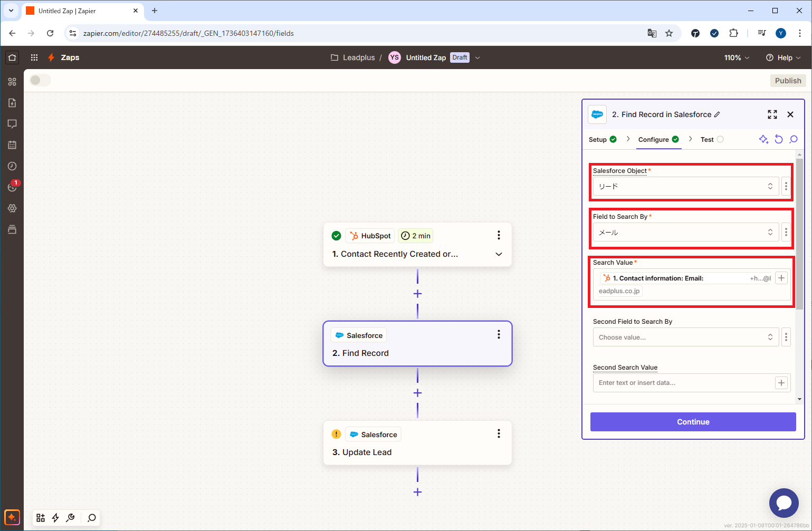
Task: Open the three-dot menu on Find Record step
Action: [x=499, y=334]
